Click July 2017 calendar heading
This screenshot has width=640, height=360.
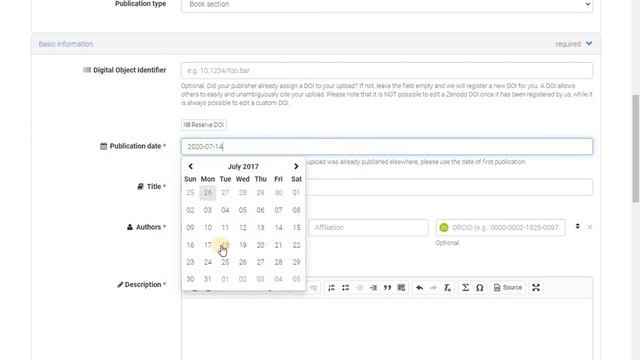pos(243,167)
